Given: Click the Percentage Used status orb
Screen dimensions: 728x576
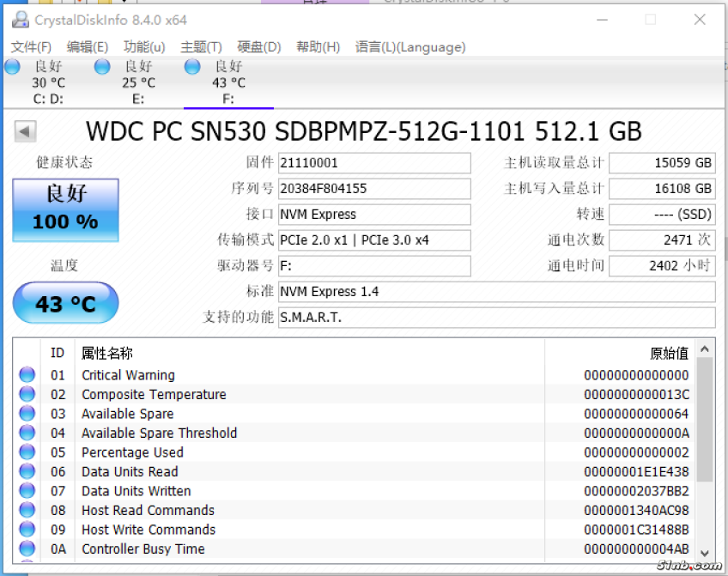Looking at the screenshot, I should click(x=27, y=452).
